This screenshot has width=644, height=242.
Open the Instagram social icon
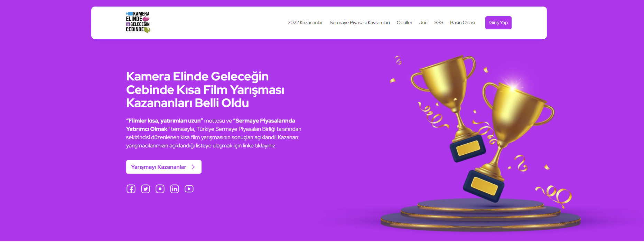coord(160,189)
